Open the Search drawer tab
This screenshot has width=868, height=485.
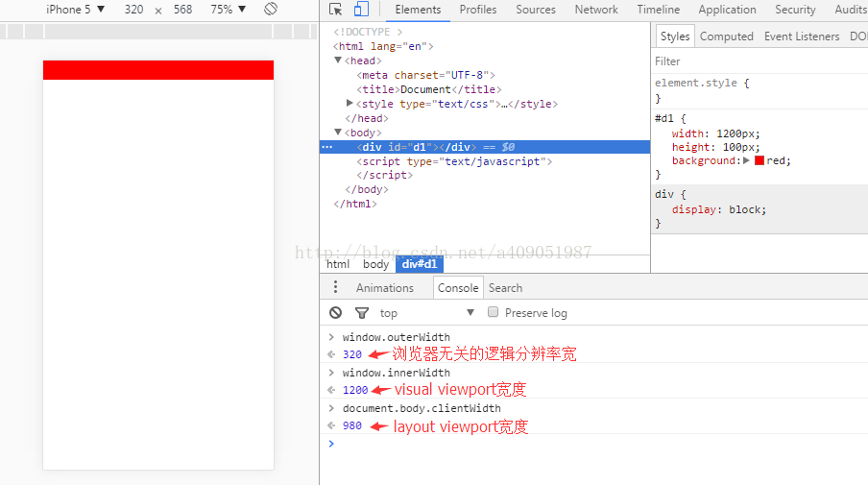pyautogui.click(x=505, y=288)
